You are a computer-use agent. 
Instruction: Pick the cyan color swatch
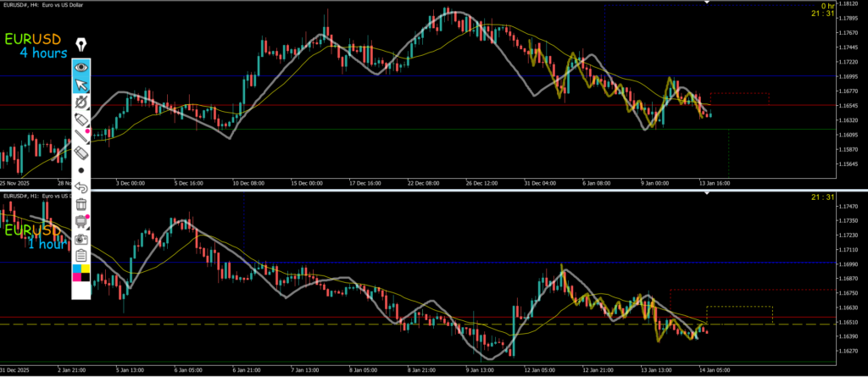click(77, 269)
